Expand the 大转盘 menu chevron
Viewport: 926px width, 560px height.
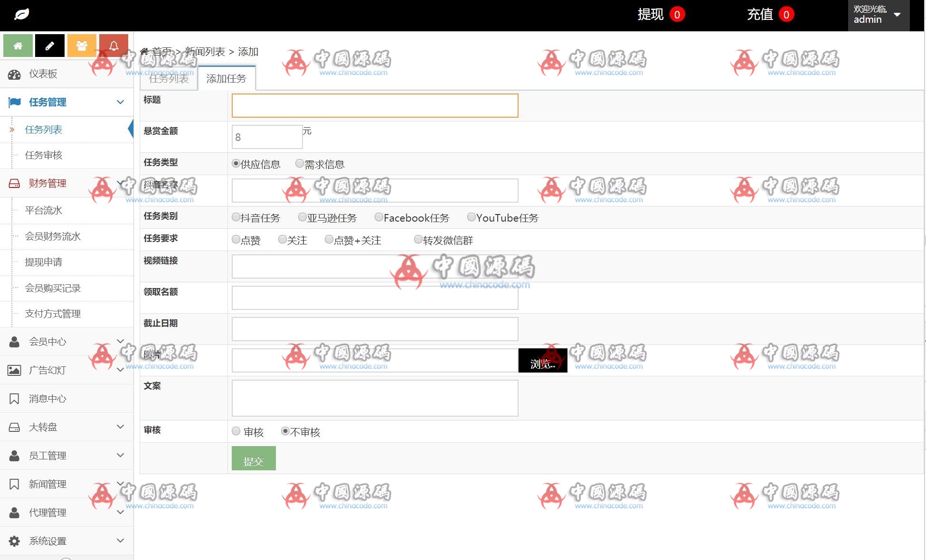click(121, 427)
